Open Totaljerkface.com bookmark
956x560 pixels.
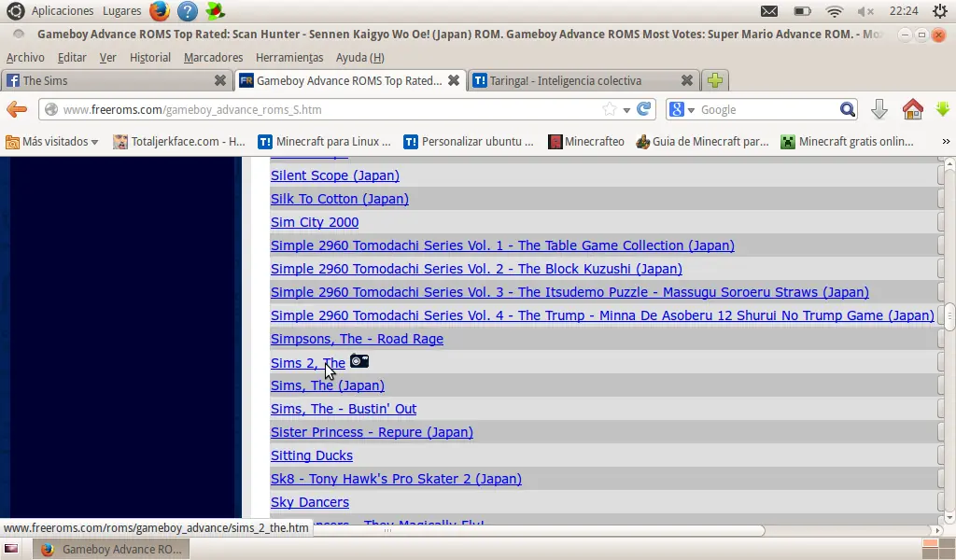point(179,141)
